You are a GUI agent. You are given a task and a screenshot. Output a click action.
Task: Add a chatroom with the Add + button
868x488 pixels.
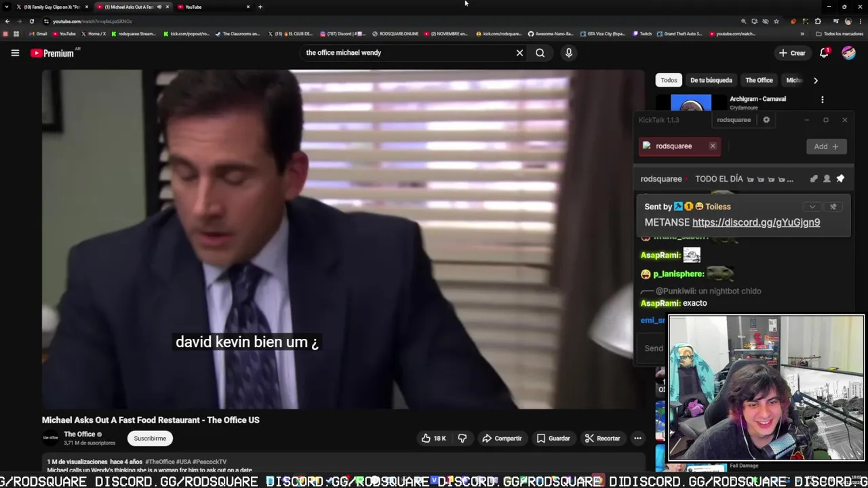[826, 146]
